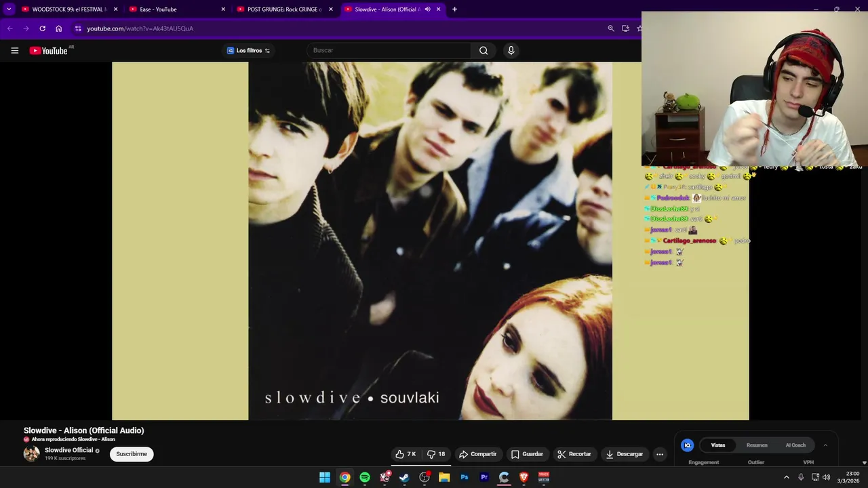Click the Engagement label in analytics panel

(703, 462)
